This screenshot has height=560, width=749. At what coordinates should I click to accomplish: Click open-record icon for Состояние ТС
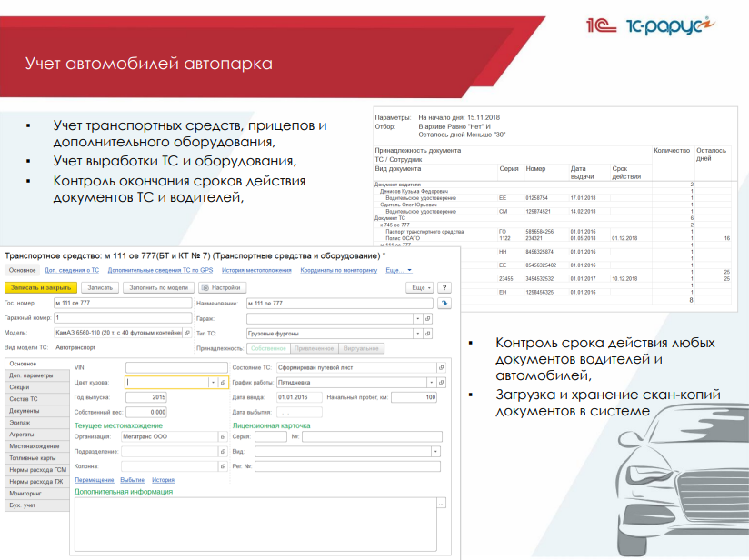pyautogui.click(x=441, y=367)
